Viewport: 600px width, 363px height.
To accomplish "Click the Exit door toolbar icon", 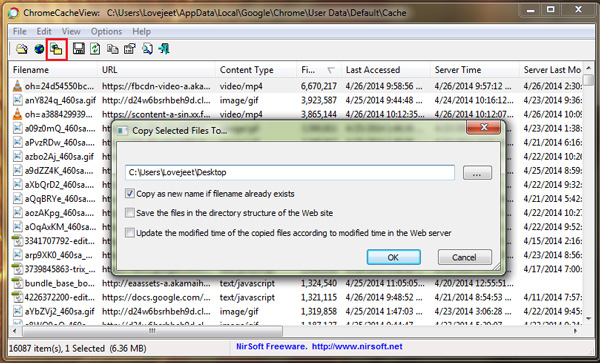I will pyautogui.click(x=164, y=49).
